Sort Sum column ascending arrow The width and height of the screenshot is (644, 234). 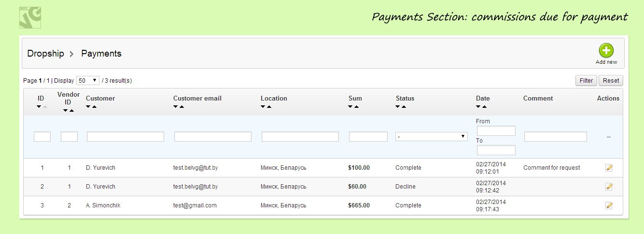357,107
